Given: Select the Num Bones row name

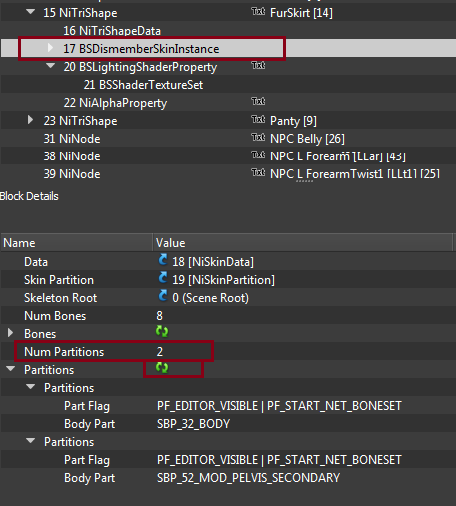Looking at the screenshot, I should [55, 316].
